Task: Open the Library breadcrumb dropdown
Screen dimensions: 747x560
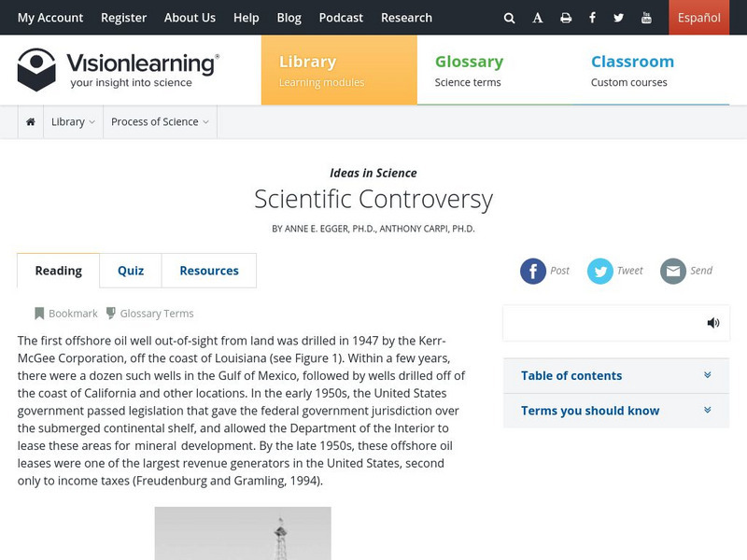Action: pyautogui.click(x=73, y=121)
